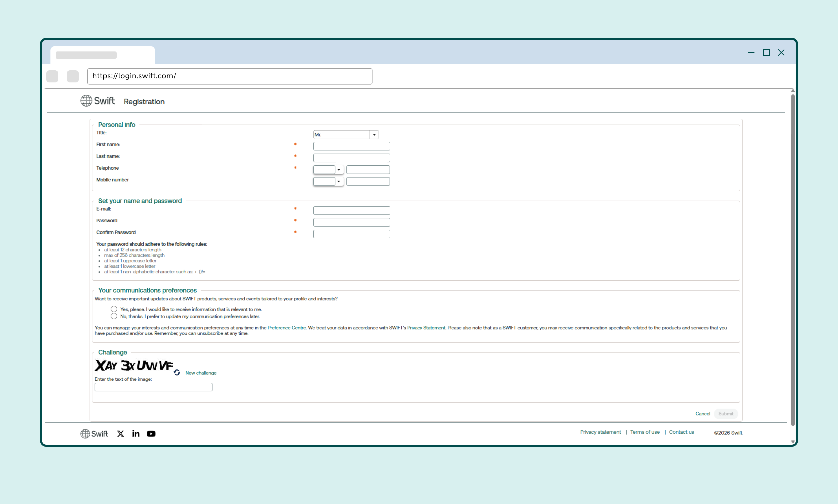The height and width of the screenshot is (504, 838).
Task: Focus the Password field
Action: (x=352, y=222)
